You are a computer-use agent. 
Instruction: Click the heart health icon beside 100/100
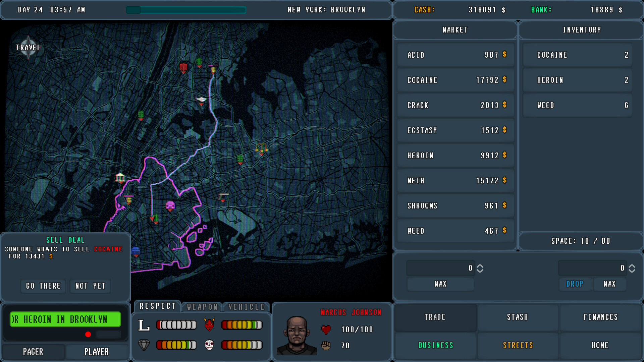click(x=326, y=329)
